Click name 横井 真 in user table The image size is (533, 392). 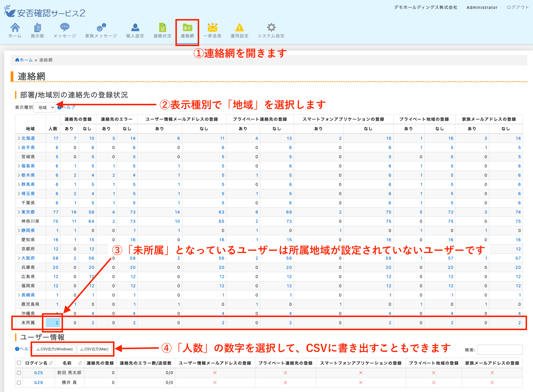point(69,382)
